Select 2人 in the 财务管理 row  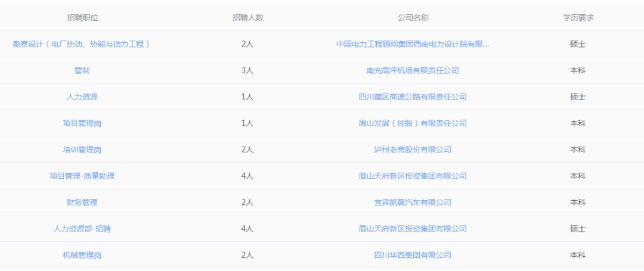coord(247,202)
